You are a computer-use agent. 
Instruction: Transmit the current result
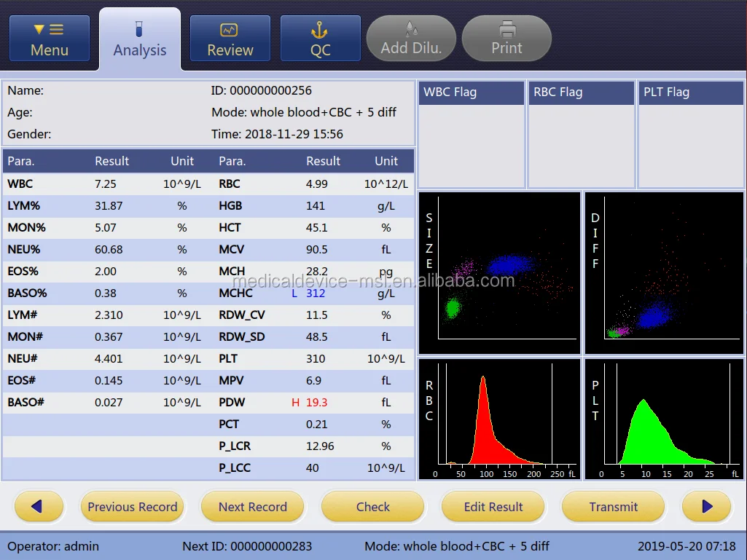point(613,507)
